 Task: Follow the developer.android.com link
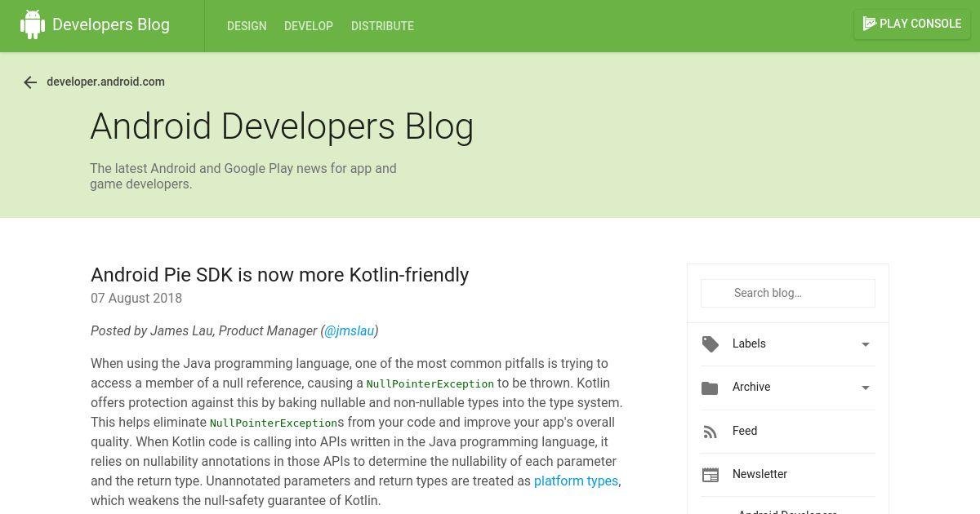coord(106,82)
